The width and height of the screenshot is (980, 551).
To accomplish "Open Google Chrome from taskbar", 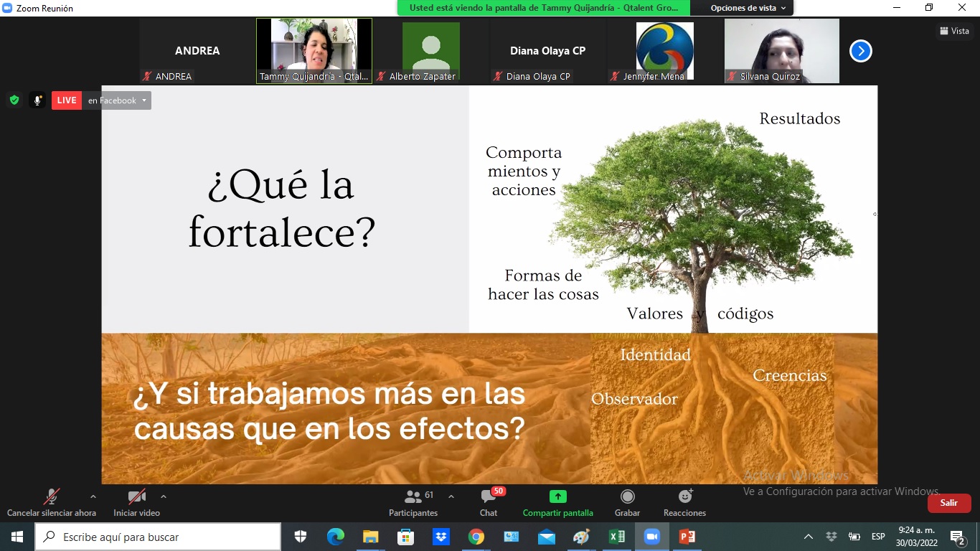I will coord(476,537).
